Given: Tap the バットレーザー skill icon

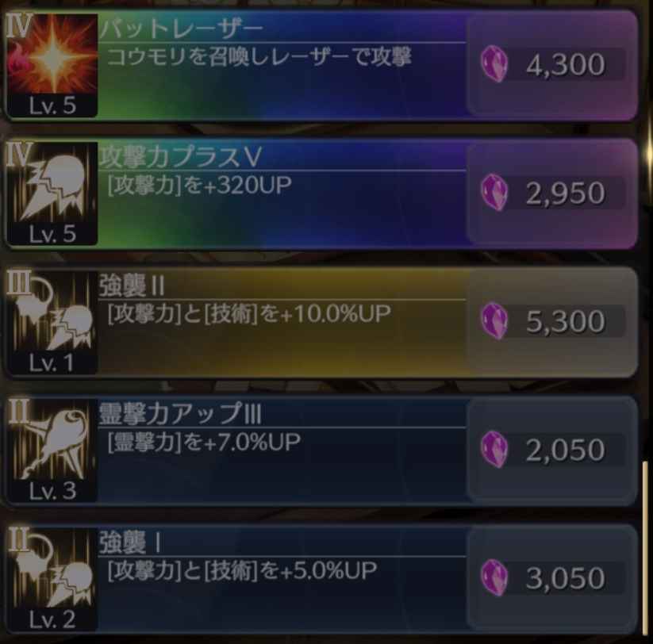Looking at the screenshot, I should click(52, 65).
